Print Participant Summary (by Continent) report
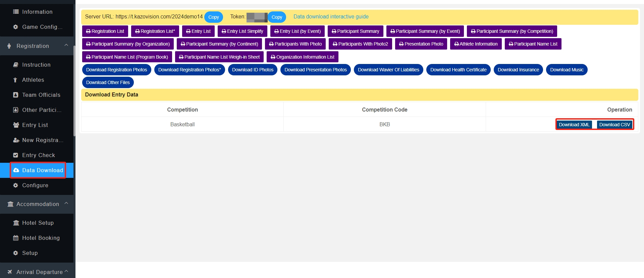 tap(219, 44)
